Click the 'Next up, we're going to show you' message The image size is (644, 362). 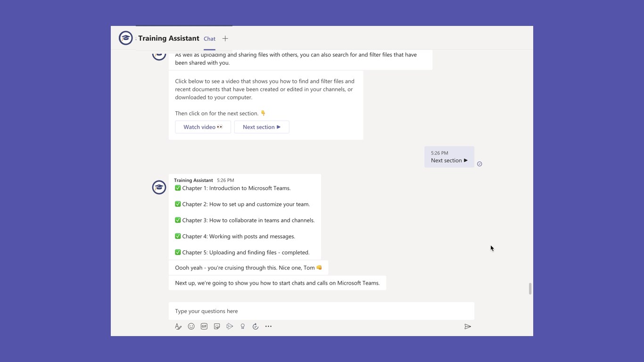click(x=277, y=283)
